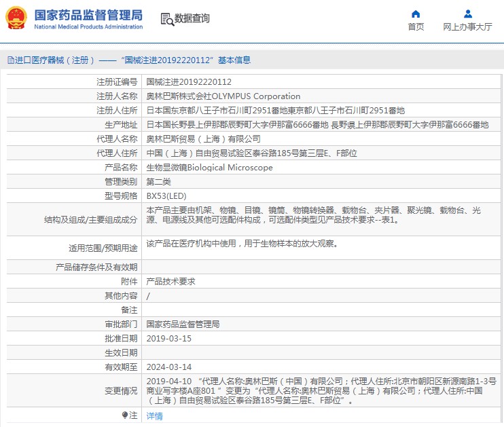
Task: Open the 详情 details link
Action: (155, 415)
